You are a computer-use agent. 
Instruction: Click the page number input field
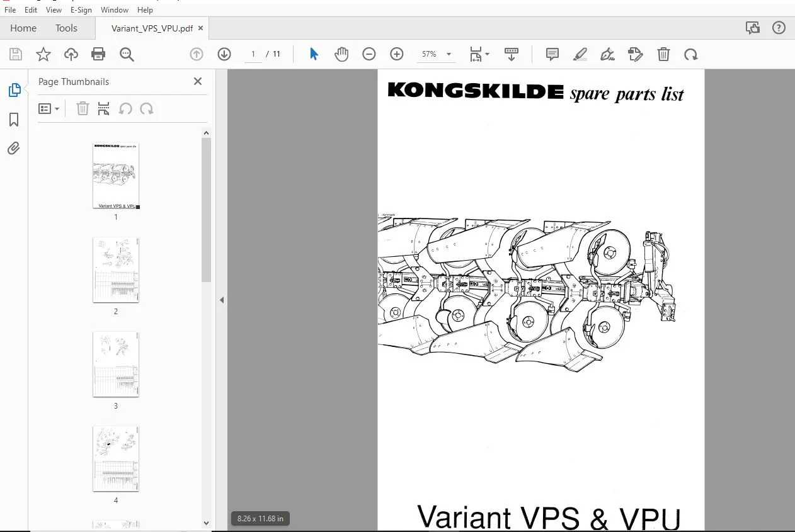click(x=253, y=54)
